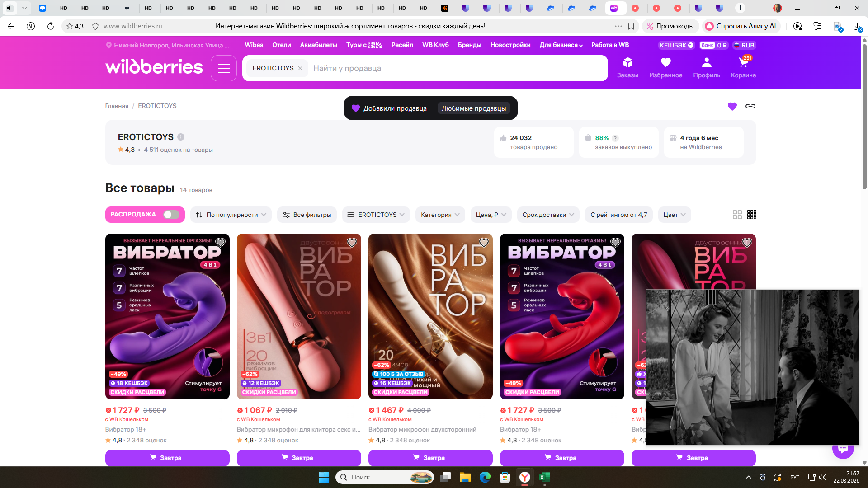This screenshot has height=488, width=868.
Task: Copy seller link via chain icon
Action: (750, 106)
